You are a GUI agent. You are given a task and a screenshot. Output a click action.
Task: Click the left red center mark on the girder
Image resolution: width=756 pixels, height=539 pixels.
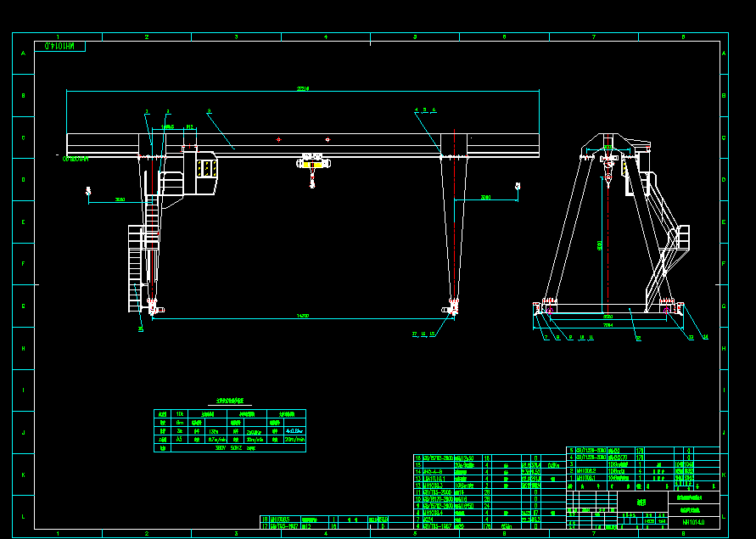[x=278, y=139]
